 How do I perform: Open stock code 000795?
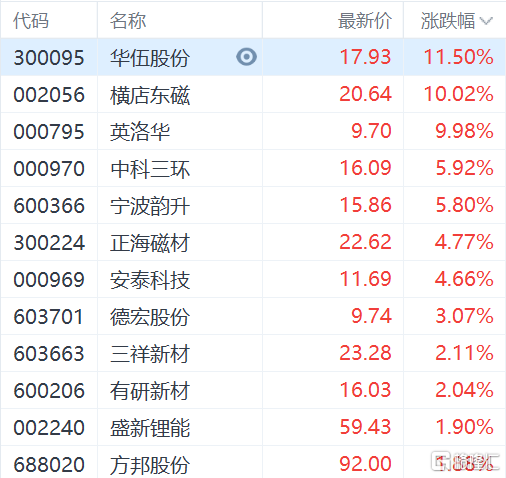click(x=49, y=131)
